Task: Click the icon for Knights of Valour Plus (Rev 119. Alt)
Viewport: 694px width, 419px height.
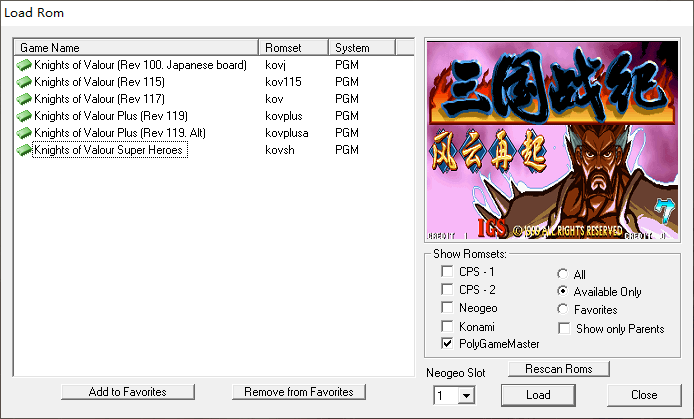Action: tap(25, 133)
